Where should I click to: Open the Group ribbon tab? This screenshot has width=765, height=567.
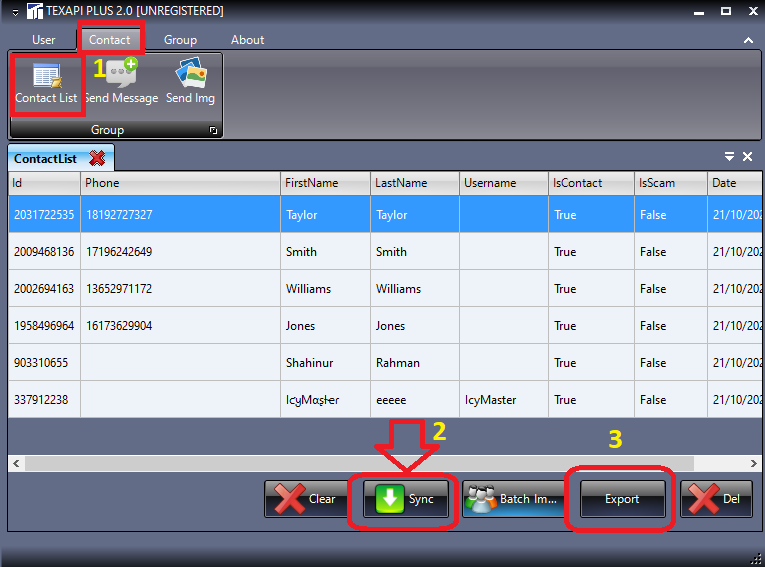pyautogui.click(x=180, y=40)
